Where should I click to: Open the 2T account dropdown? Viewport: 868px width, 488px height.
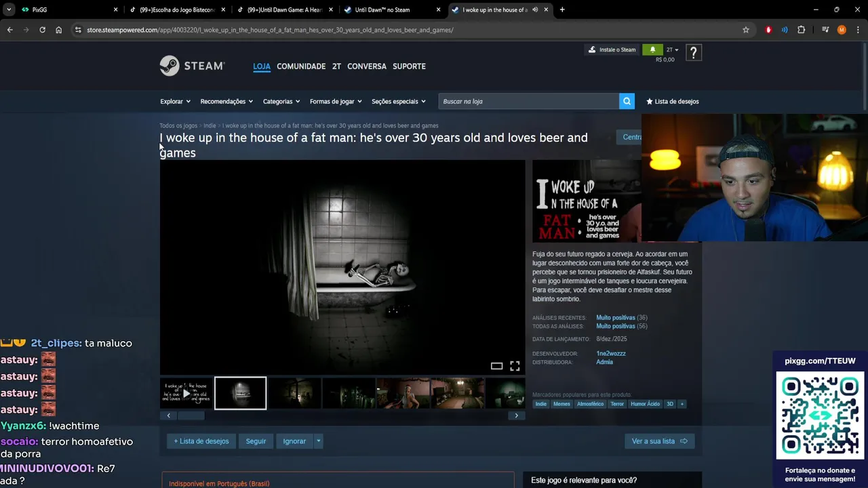pos(672,49)
